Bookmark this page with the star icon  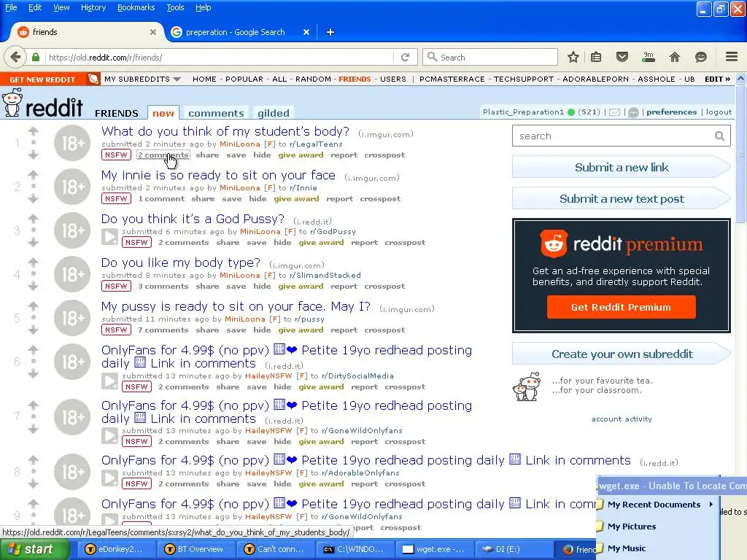(x=573, y=57)
